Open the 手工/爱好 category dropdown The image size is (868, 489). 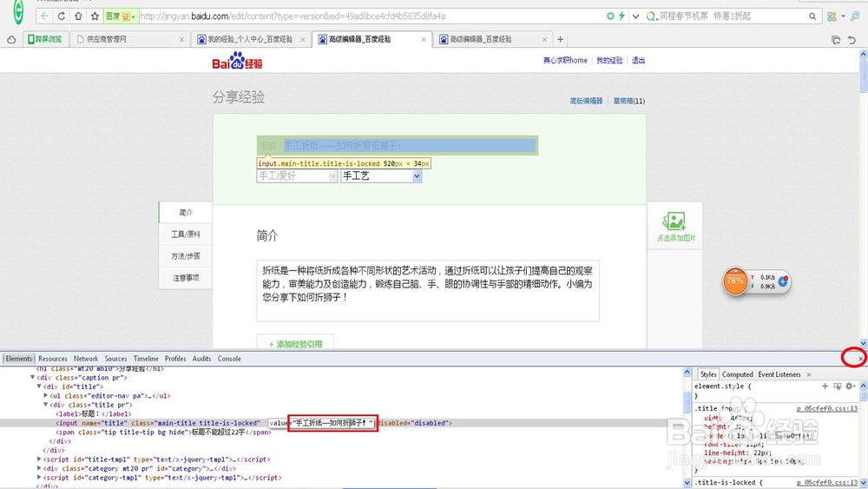coord(297,176)
